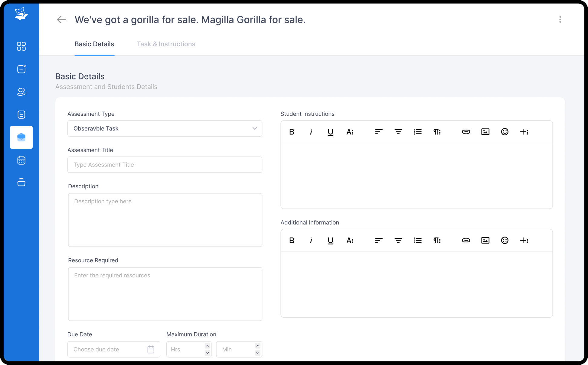Image resolution: width=588 pixels, height=365 pixels.
Task: Insert image in Additional Information editor
Action: (x=485, y=240)
